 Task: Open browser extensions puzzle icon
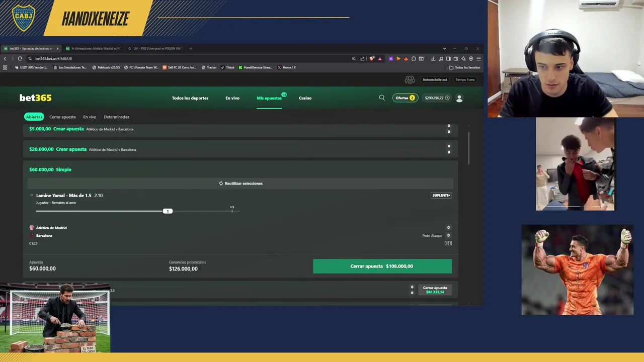click(414, 59)
